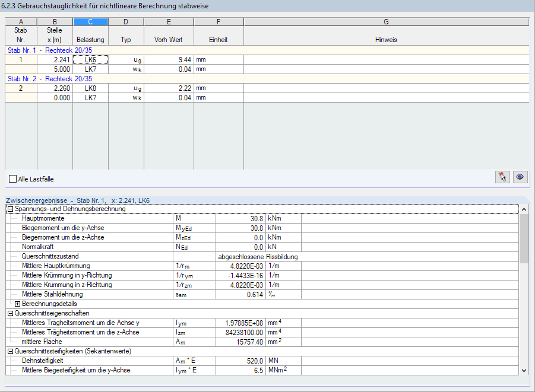535x392 pixels.
Task: Select cell with value 2.22
Action: (x=169, y=88)
